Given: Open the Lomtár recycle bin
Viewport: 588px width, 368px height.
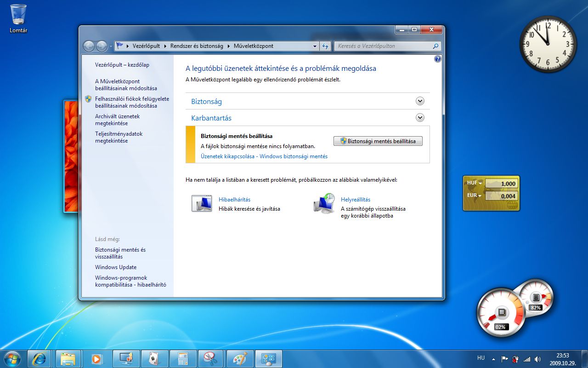Looking at the screenshot, I should pos(18,15).
